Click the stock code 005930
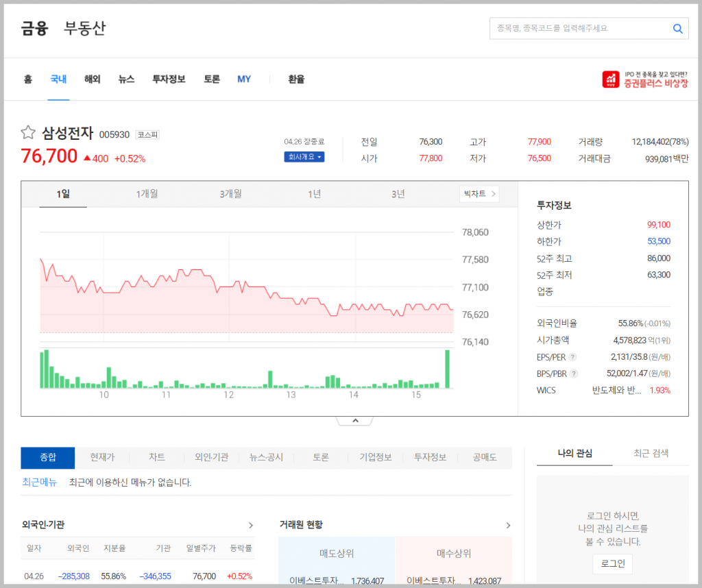This screenshot has width=702, height=588. (114, 135)
